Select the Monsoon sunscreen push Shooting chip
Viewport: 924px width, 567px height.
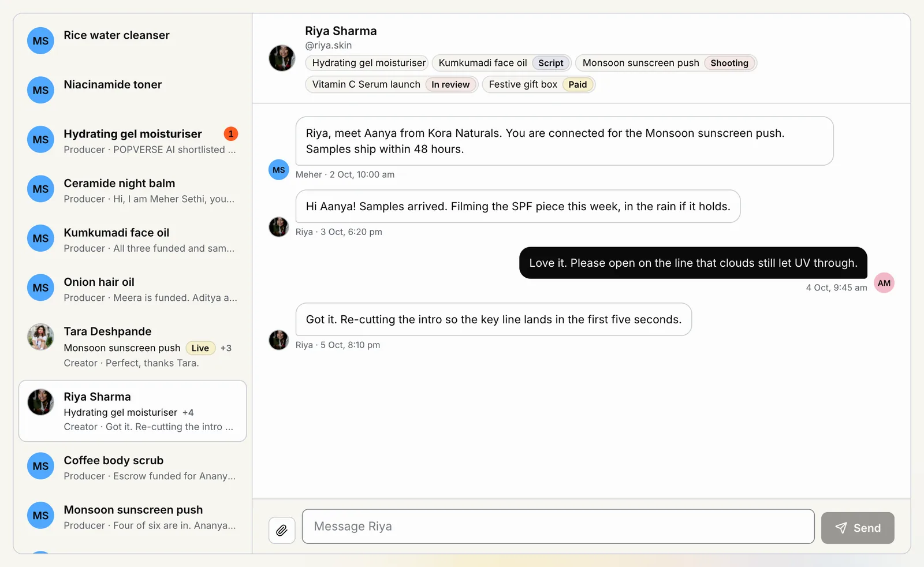[666, 63]
